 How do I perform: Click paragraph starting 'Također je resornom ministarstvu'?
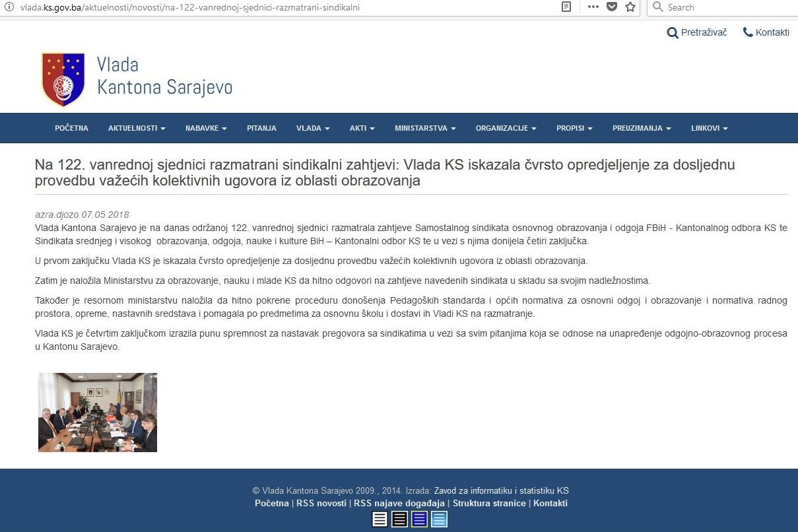(411, 307)
